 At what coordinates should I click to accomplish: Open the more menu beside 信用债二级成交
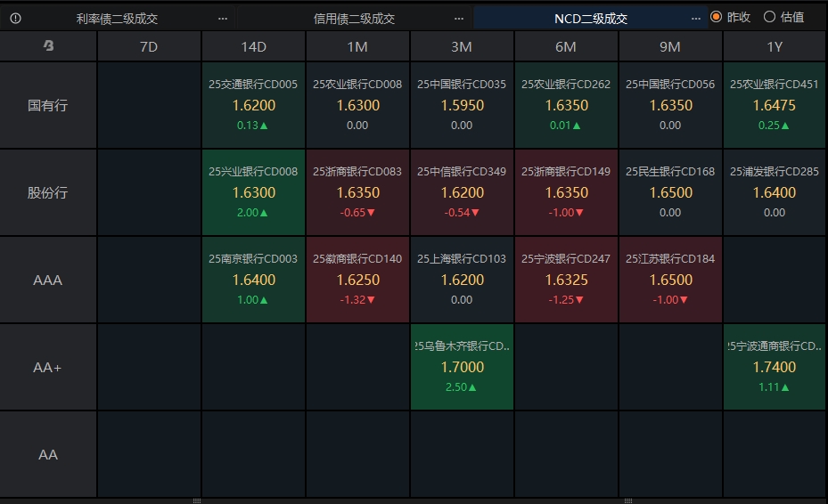coord(459,18)
